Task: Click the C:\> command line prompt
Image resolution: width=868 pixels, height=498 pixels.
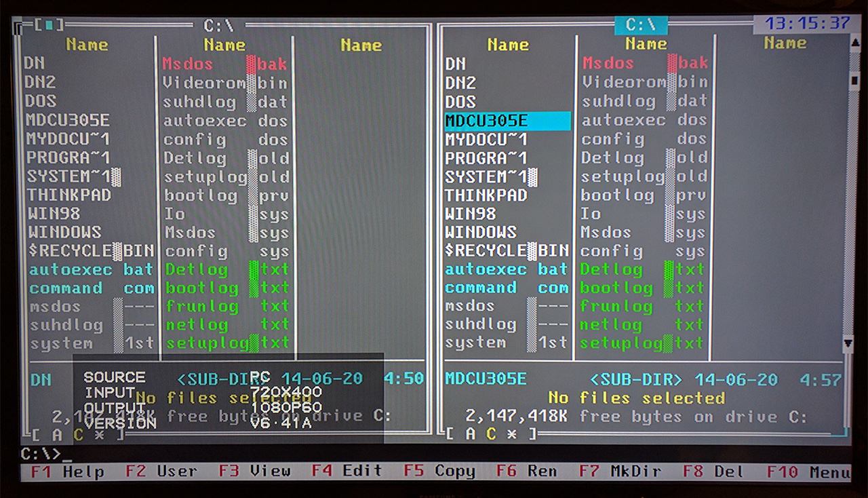Action: point(41,453)
